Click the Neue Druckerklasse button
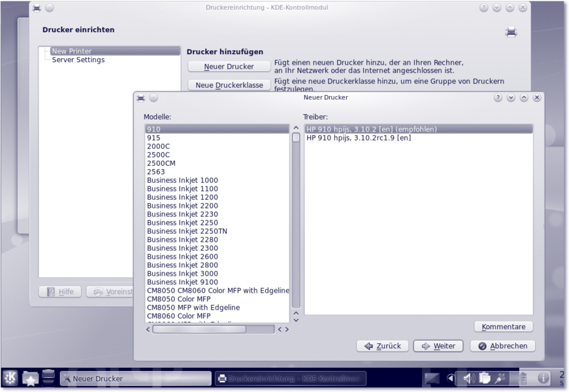 229,85
